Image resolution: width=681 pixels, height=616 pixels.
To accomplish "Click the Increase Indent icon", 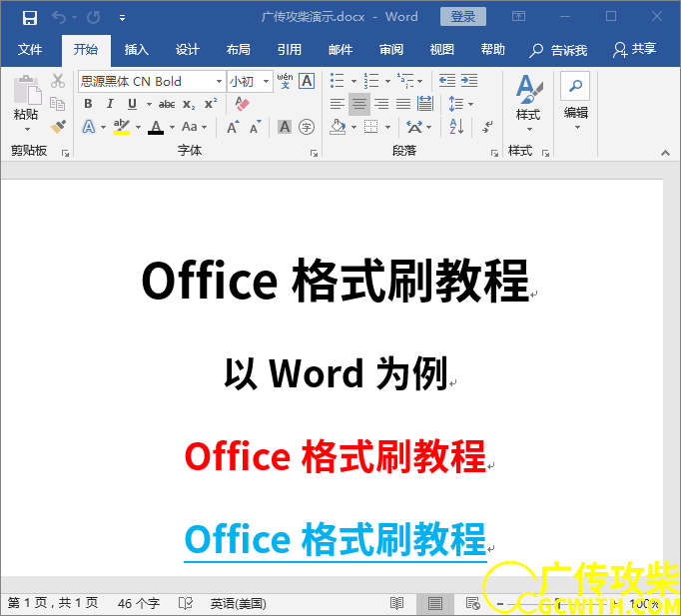I will pos(467,81).
